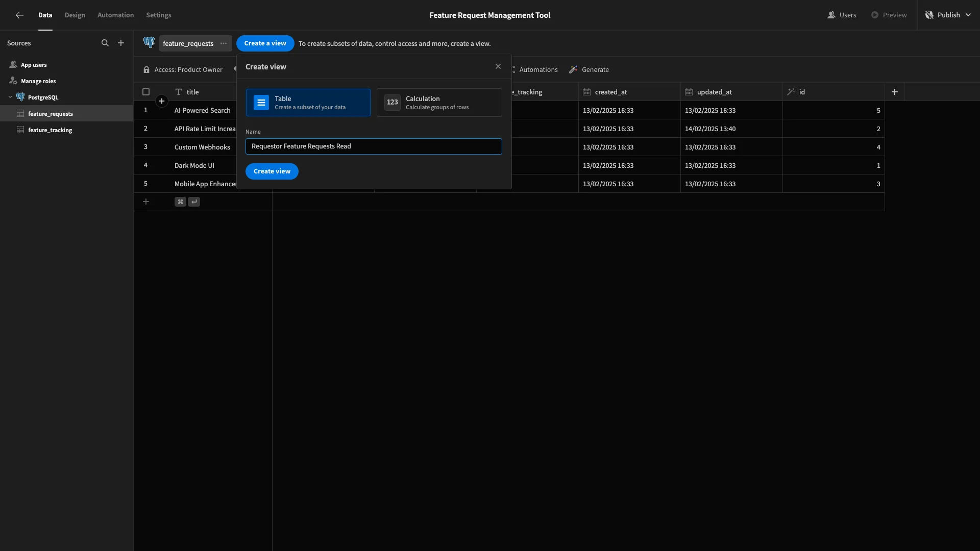Click the Users people icon

831,15
